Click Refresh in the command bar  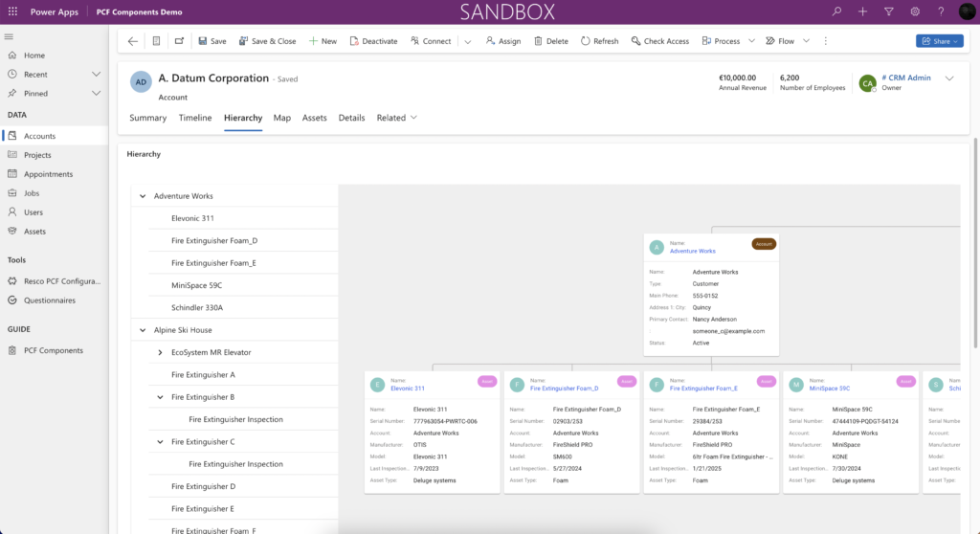click(599, 41)
